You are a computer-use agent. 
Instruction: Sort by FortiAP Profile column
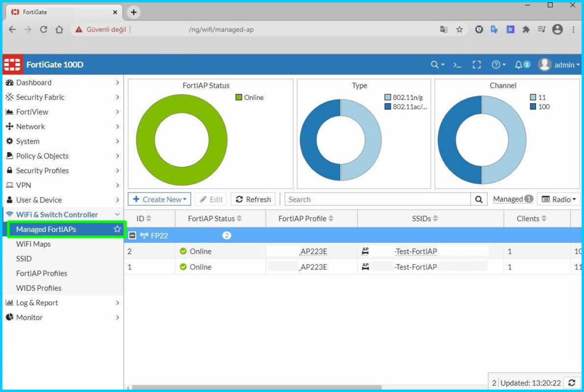(306, 219)
